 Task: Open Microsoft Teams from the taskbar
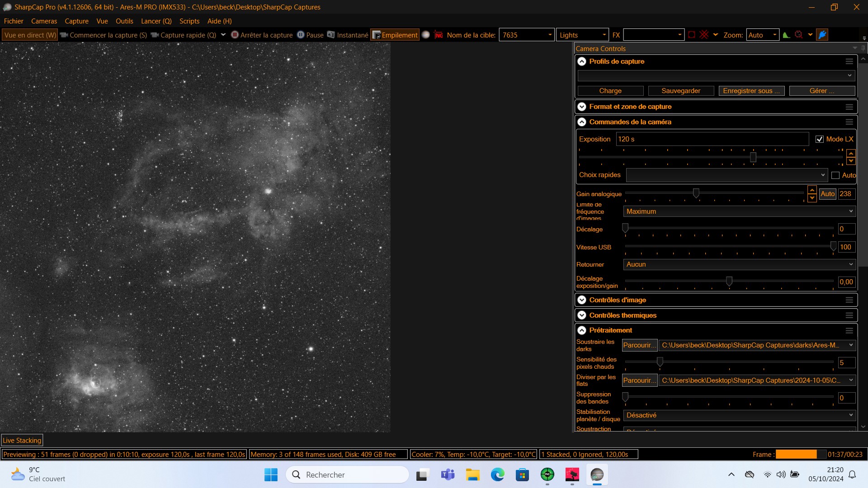click(448, 475)
